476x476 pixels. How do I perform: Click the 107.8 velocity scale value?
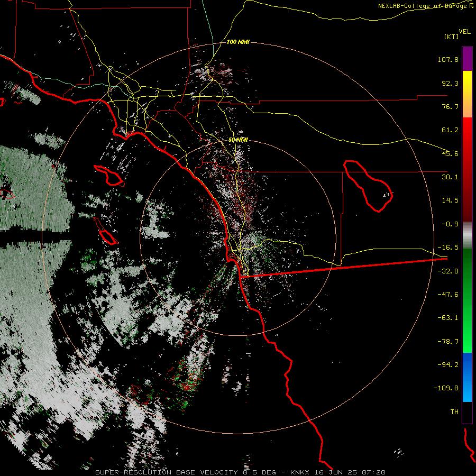[448, 59]
